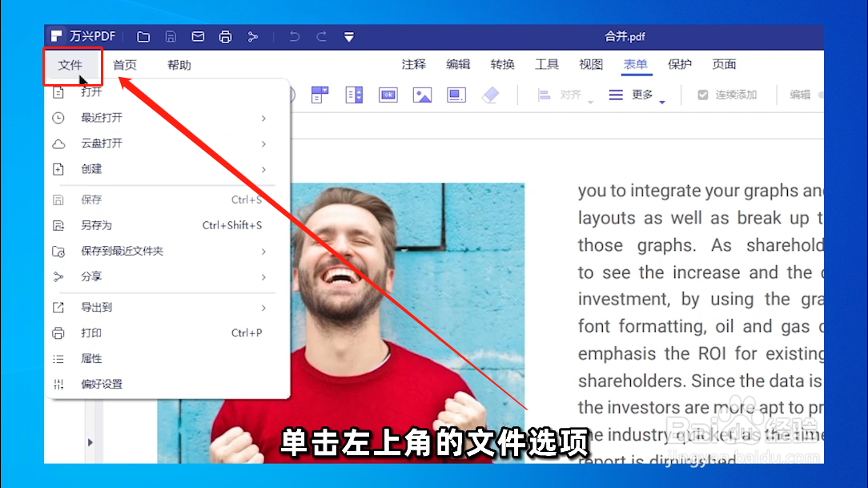Click the printer icon in title bar
Screen dimensions: 868x488
tap(225, 37)
